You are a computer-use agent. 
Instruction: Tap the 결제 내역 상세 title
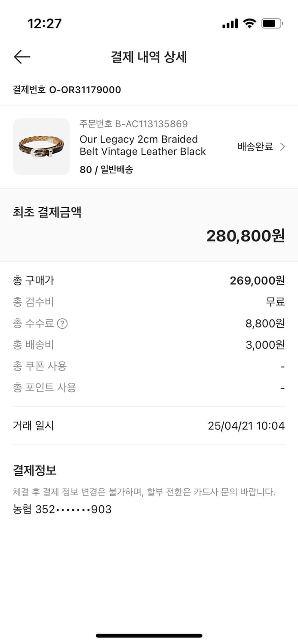149,57
